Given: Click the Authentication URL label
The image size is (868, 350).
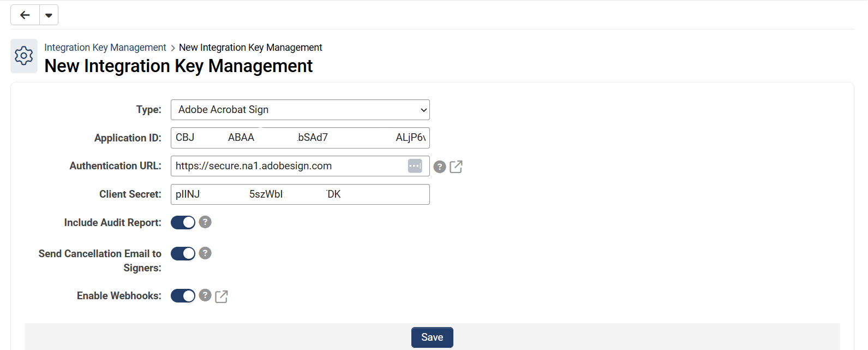Looking at the screenshot, I should point(116,165).
